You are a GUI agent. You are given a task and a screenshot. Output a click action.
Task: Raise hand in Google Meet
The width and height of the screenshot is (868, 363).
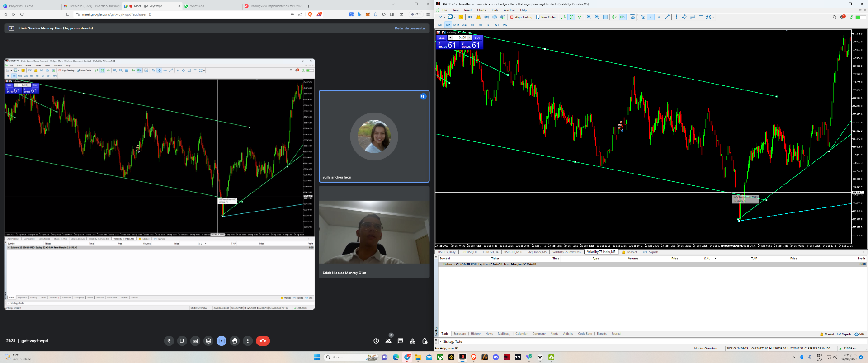(235, 341)
